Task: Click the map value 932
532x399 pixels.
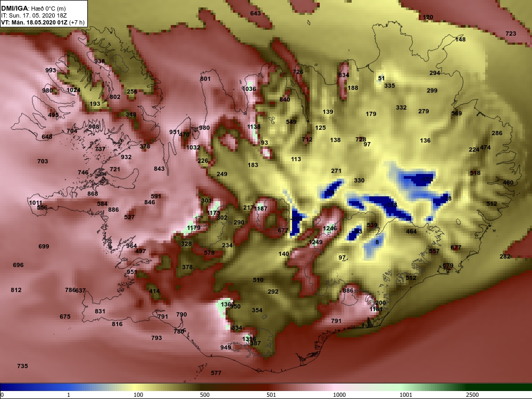Action: tap(126, 157)
